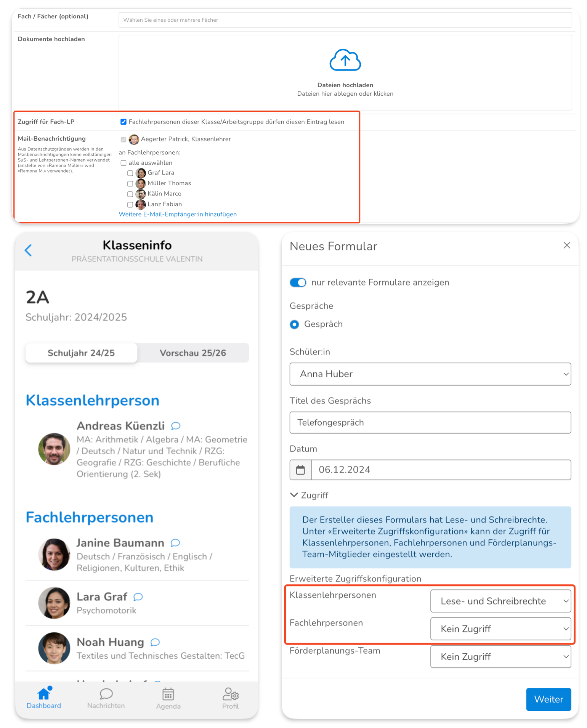Click Kälin Marco's small avatar
The height and width of the screenshot is (728, 587).
click(x=141, y=194)
